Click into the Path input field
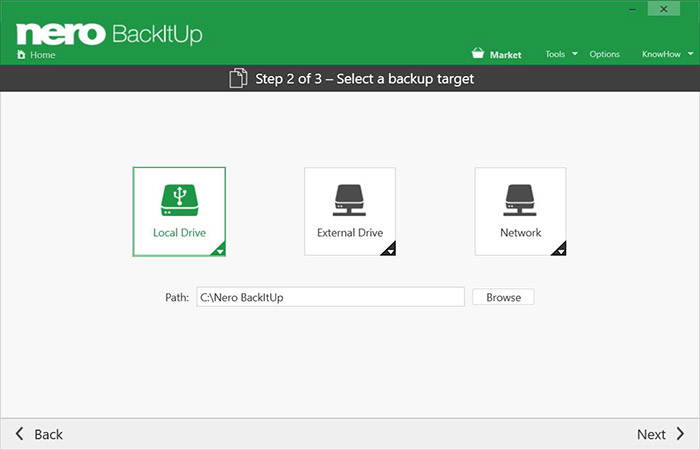Screen dimensions: 700x450 click(x=330, y=297)
